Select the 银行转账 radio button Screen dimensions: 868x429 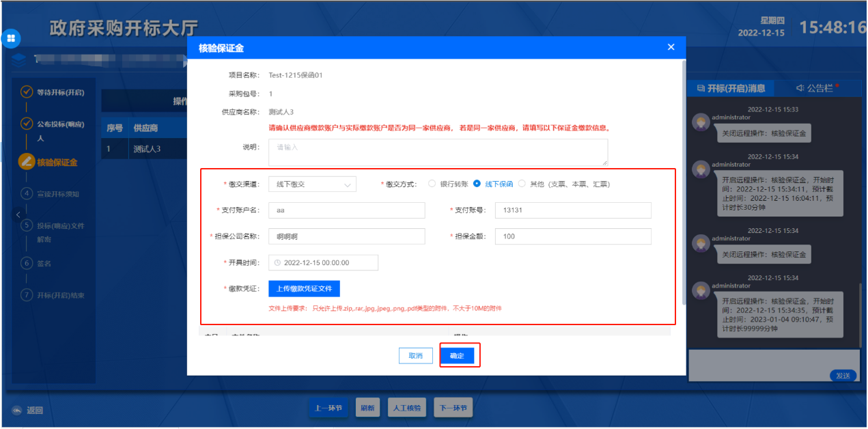[432, 184]
